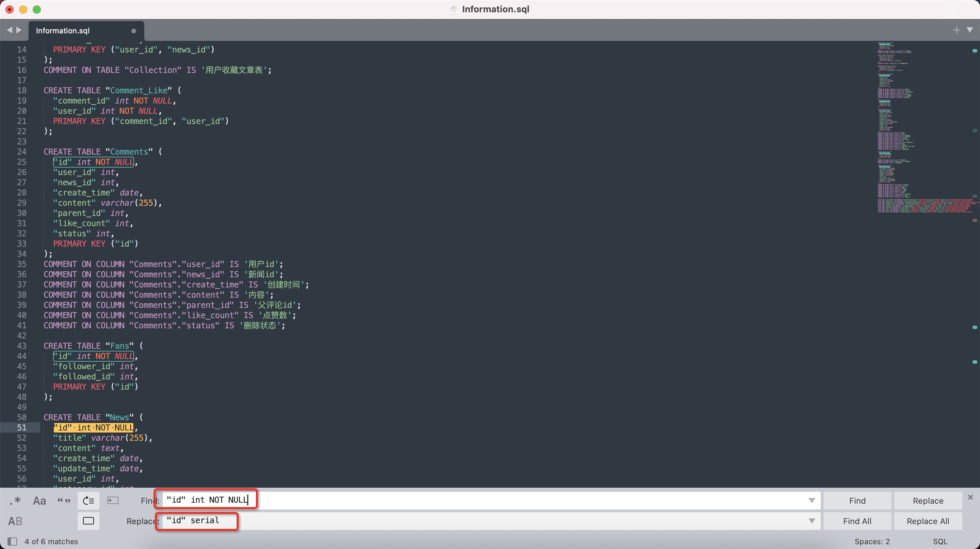Open Replace history dropdown
This screenshot has width=980, height=549.
point(812,521)
